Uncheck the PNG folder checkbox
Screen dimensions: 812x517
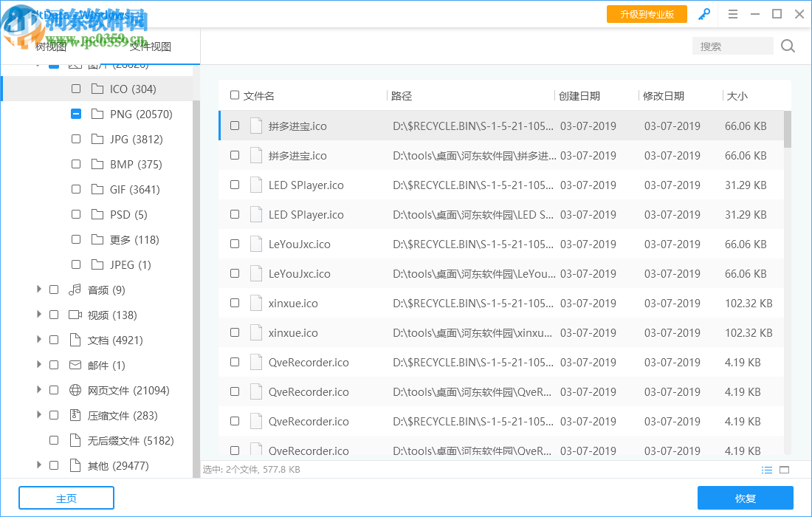click(75, 114)
